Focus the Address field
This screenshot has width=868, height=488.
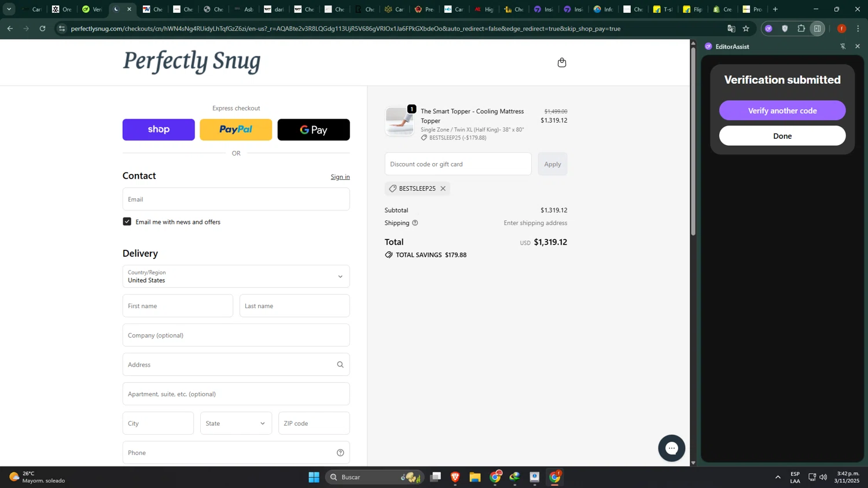tap(236, 365)
